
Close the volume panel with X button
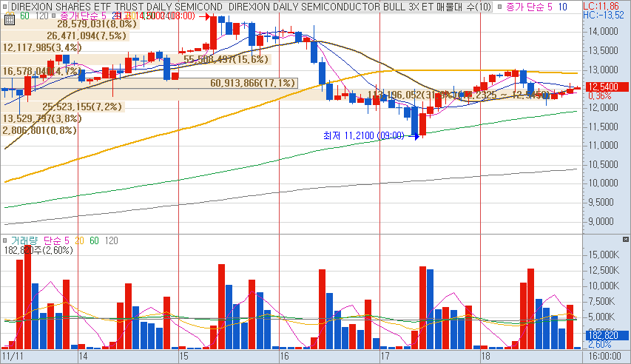pos(625,240)
